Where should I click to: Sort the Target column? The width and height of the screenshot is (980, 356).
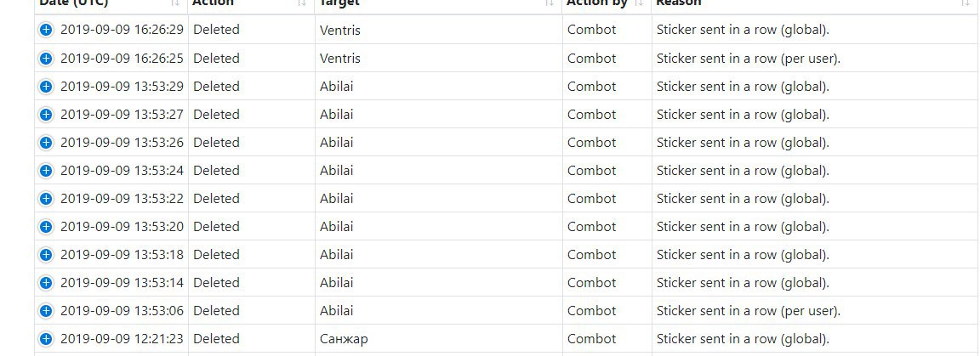(x=550, y=3)
